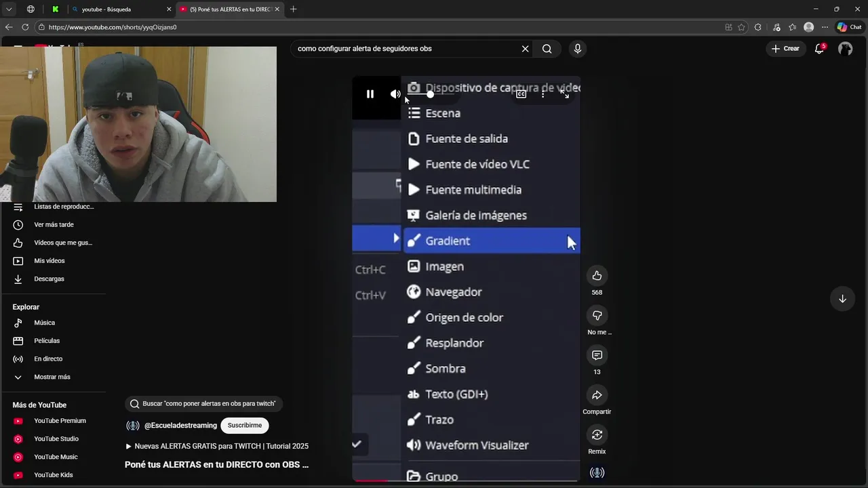Open the browser extensions icon
The width and height of the screenshot is (868, 488).
[758, 27]
